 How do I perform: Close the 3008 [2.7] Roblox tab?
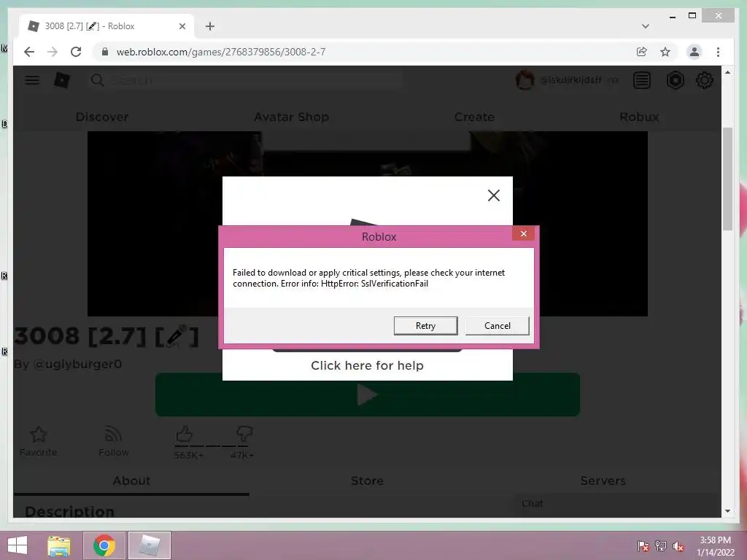click(182, 26)
